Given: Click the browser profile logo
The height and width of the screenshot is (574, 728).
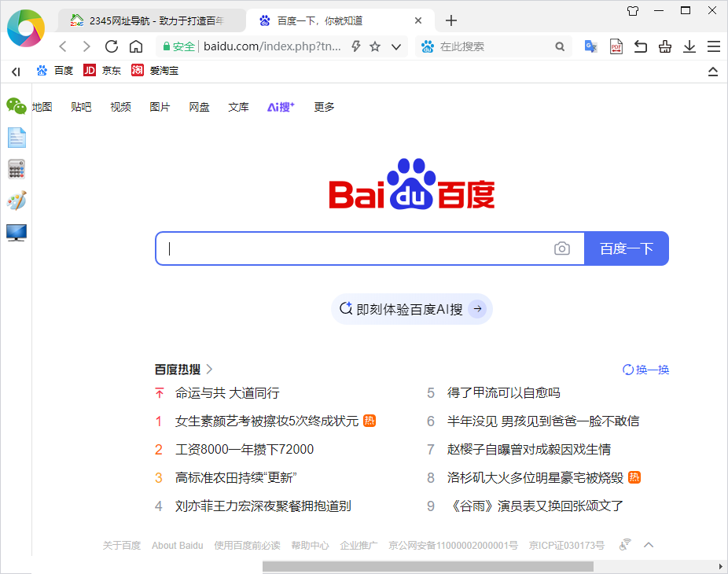Looking at the screenshot, I should coord(26,28).
